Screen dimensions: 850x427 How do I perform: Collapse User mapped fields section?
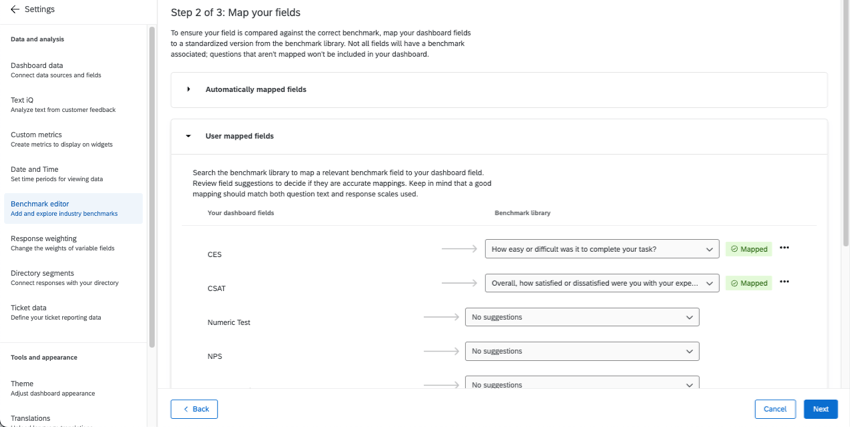click(189, 136)
